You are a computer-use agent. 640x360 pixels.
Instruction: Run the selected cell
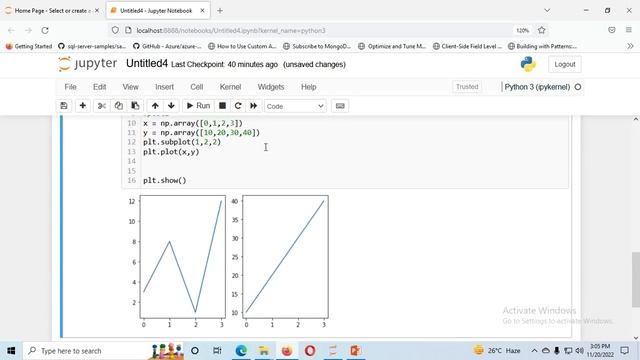click(x=198, y=106)
